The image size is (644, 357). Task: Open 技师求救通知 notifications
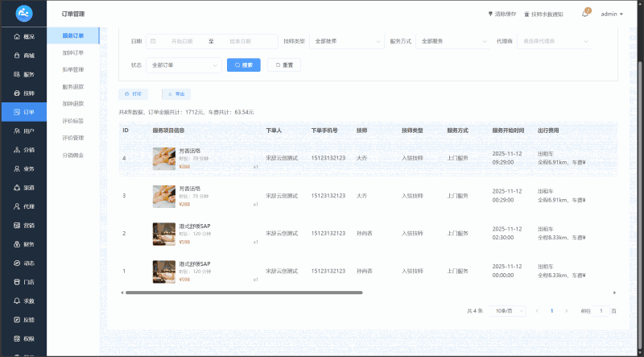[544, 14]
